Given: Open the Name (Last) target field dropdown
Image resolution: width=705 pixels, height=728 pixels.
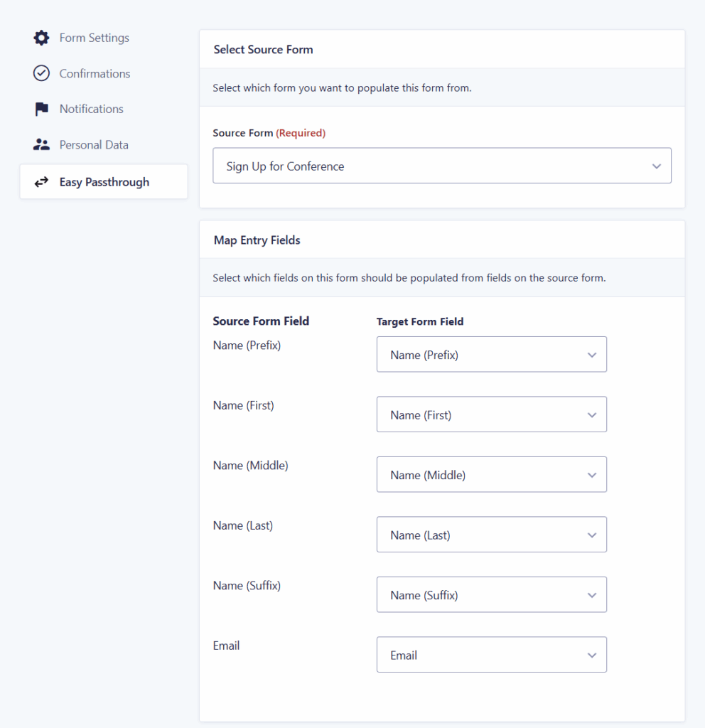Looking at the screenshot, I should click(x=492, y=535).
